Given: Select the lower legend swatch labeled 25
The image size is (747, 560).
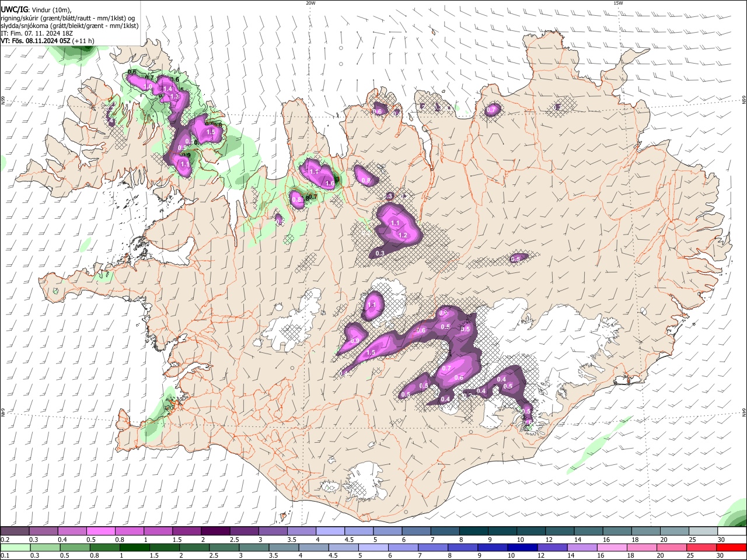Looking at the screenshot, I should click(702, 547).
